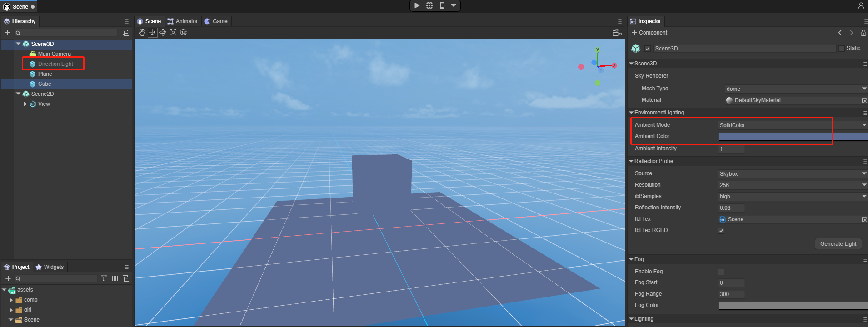Screen dimensions: 868x327
Task: Uncheck the Ibl Tex RGBD checkbox
Action: coord(721,231)
